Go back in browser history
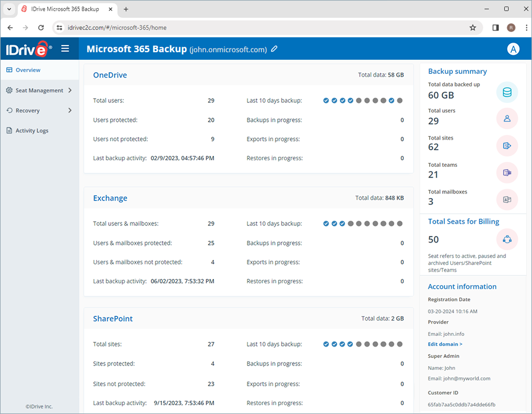Viewport: 532px width, 414px height. (10, 27)
